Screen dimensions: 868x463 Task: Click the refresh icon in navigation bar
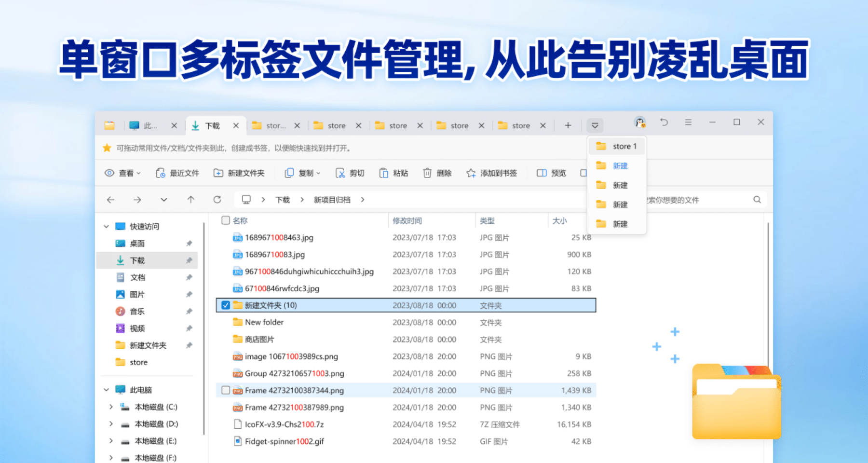click(217, 200)
